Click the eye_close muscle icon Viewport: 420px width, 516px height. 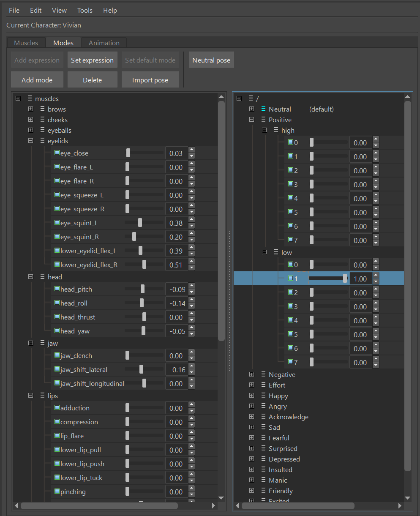(x=57, y=153)
